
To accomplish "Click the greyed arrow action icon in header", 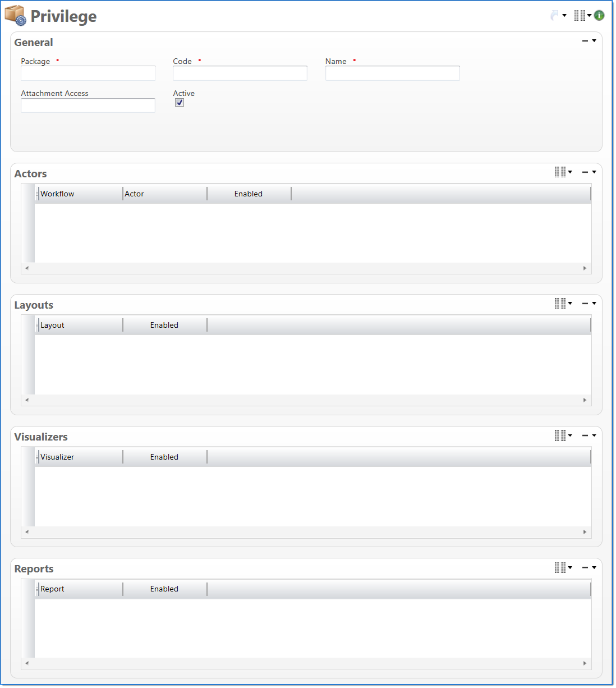I will (555, 16).
